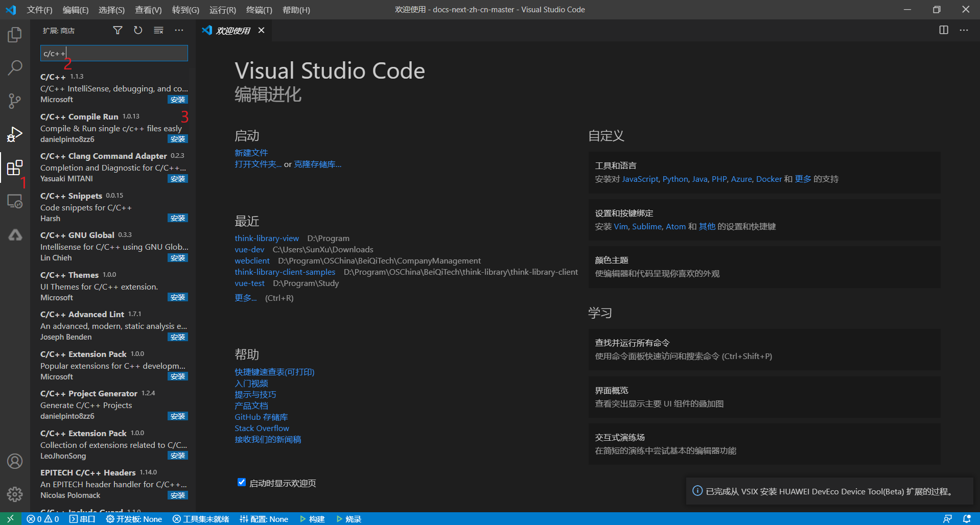Open extensions panel more actions menu

pyautogui.click(x=179, y=30)
